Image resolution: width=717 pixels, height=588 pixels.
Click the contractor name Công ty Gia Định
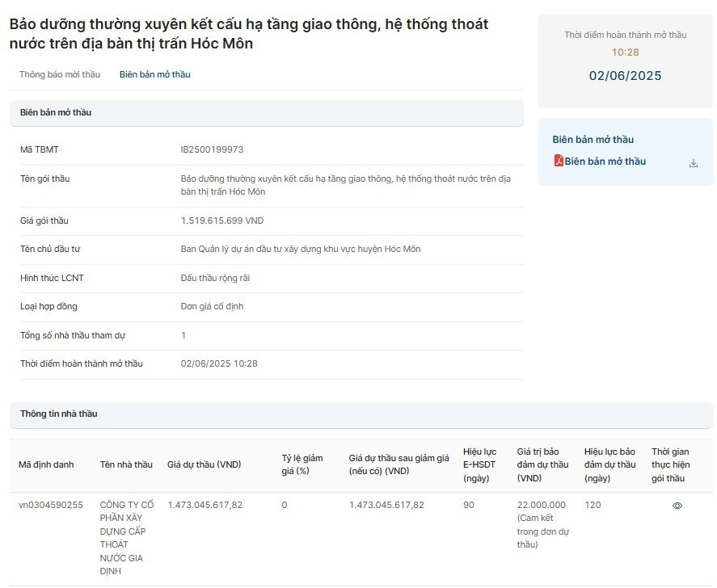[x=126, y=538]
